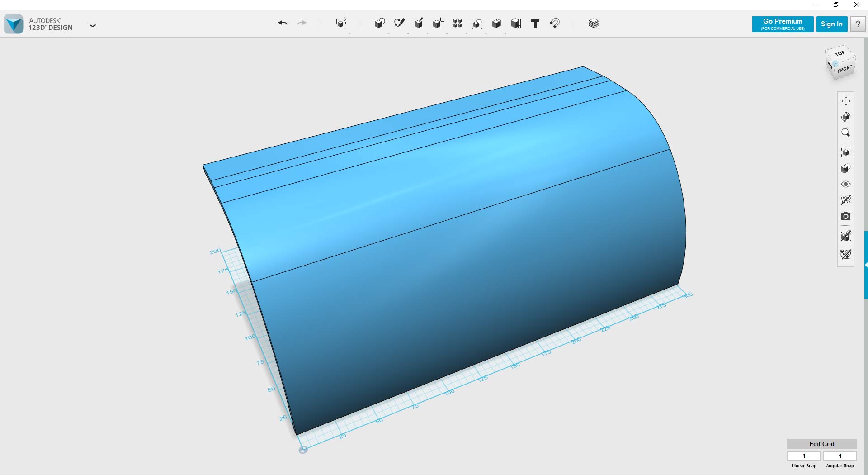This screenshot has height=475, width=868.
Task: Open the Sketch tool
Action: pos(399,23)
